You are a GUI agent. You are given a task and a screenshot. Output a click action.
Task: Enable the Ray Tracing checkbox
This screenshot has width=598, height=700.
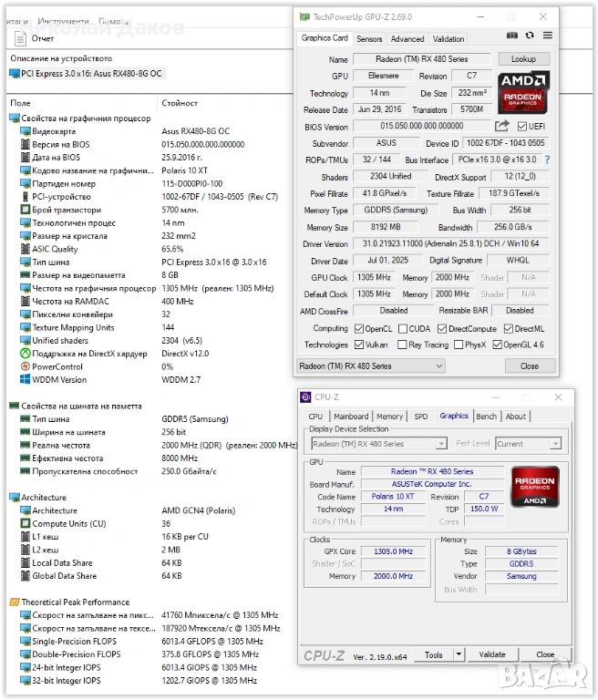click(x=403, y=345)
